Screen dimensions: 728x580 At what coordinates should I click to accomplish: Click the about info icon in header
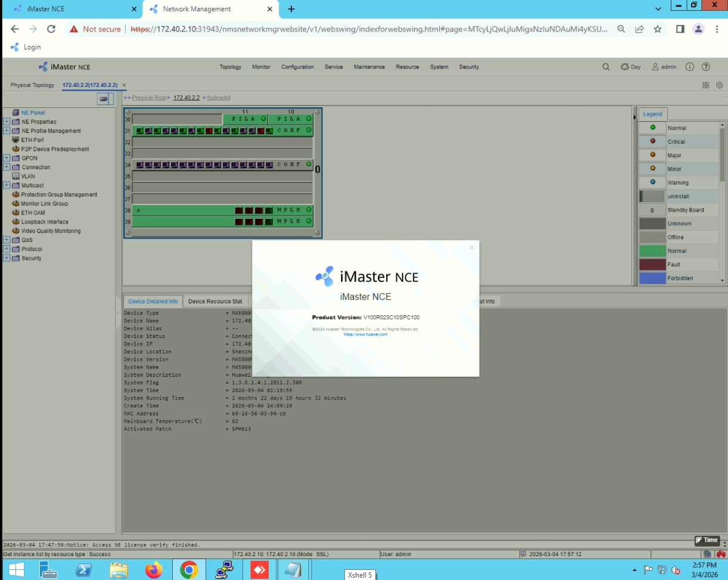click(690, 67)
